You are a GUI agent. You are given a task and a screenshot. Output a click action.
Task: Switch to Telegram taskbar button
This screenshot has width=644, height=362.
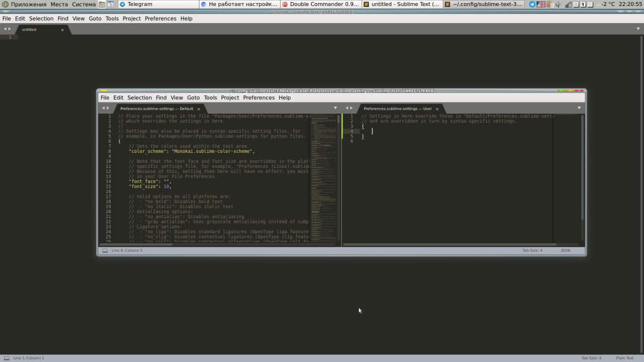click(158, 4)
